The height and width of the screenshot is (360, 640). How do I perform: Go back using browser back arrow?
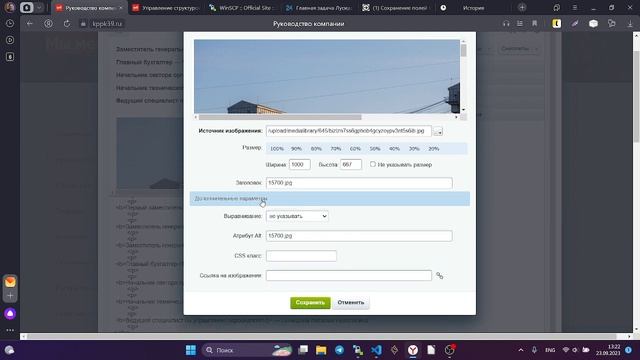(x=30, y=24)
